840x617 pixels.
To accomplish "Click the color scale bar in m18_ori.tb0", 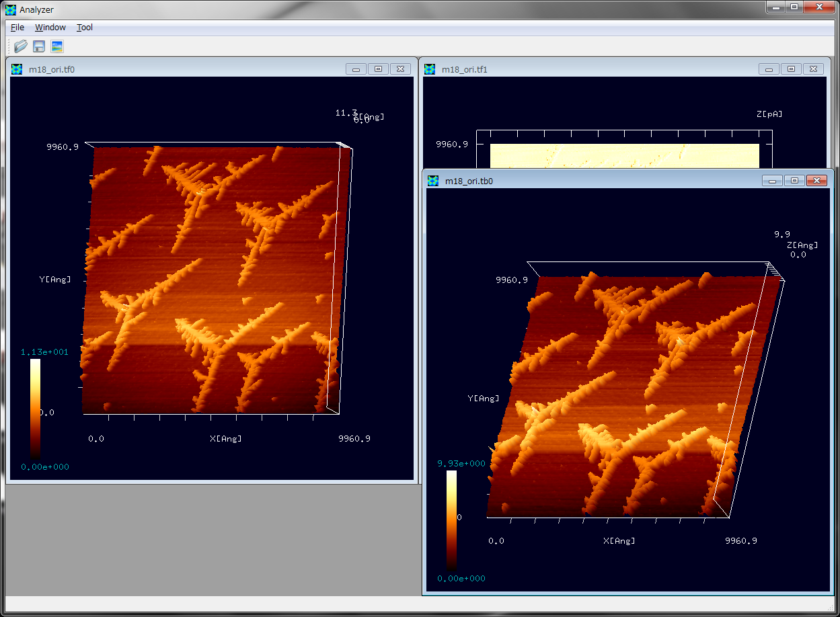I will click(x=451, y=520).
